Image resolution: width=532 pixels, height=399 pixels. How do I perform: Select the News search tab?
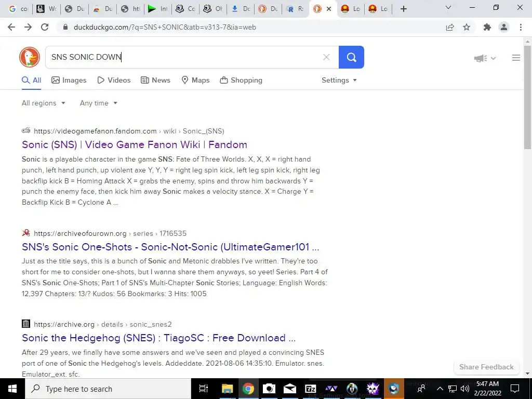(155, 81)
